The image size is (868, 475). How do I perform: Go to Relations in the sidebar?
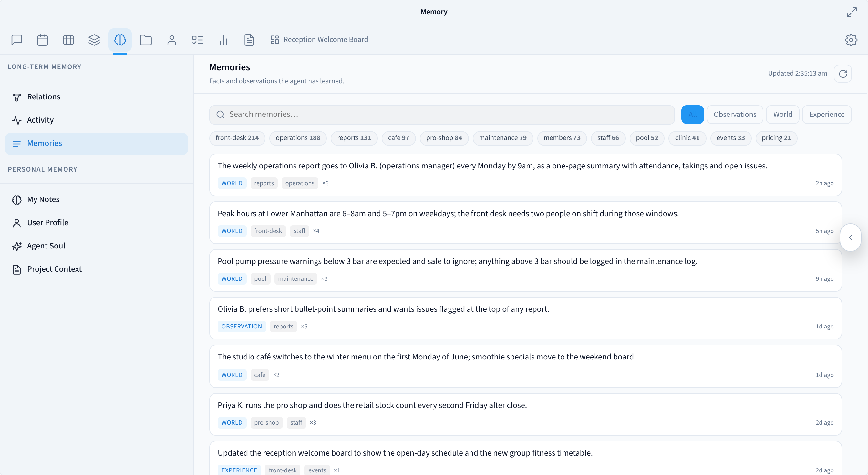[96, 97]
